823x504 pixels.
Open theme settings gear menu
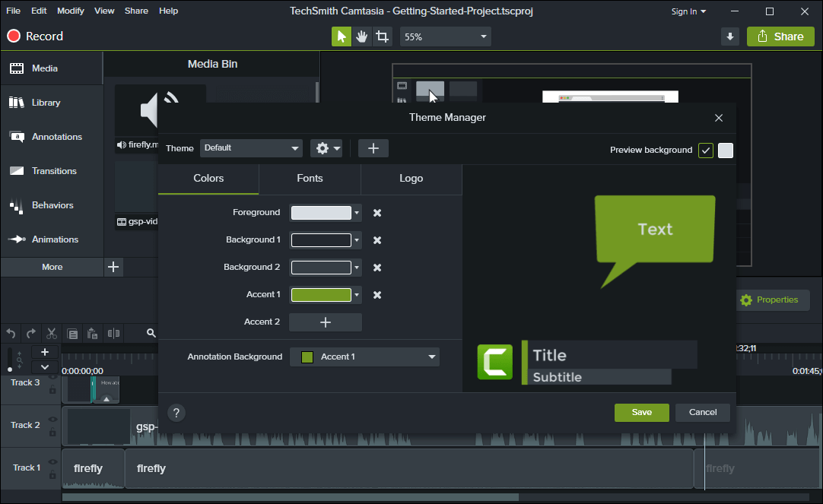(326, 148)
